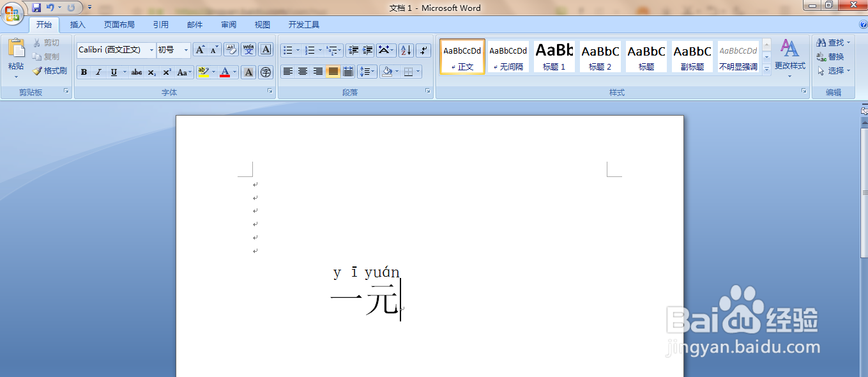Screen dimensions: 868x377
Task: Click the clear formatting icon
Action: click(x=232, y=49)
